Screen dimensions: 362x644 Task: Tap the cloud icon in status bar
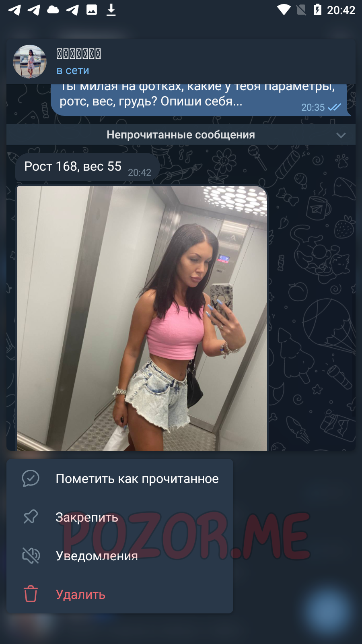(53, 10)
